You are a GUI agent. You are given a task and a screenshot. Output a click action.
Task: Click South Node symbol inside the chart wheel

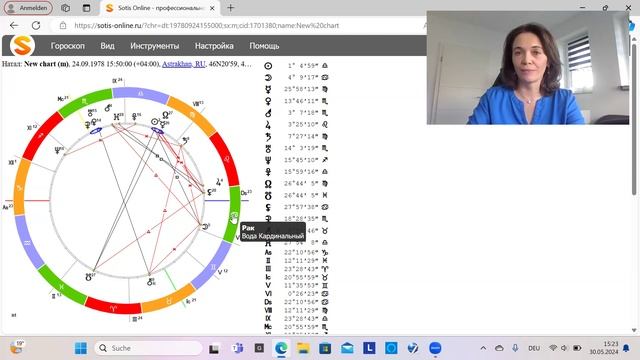pos(89,277)
